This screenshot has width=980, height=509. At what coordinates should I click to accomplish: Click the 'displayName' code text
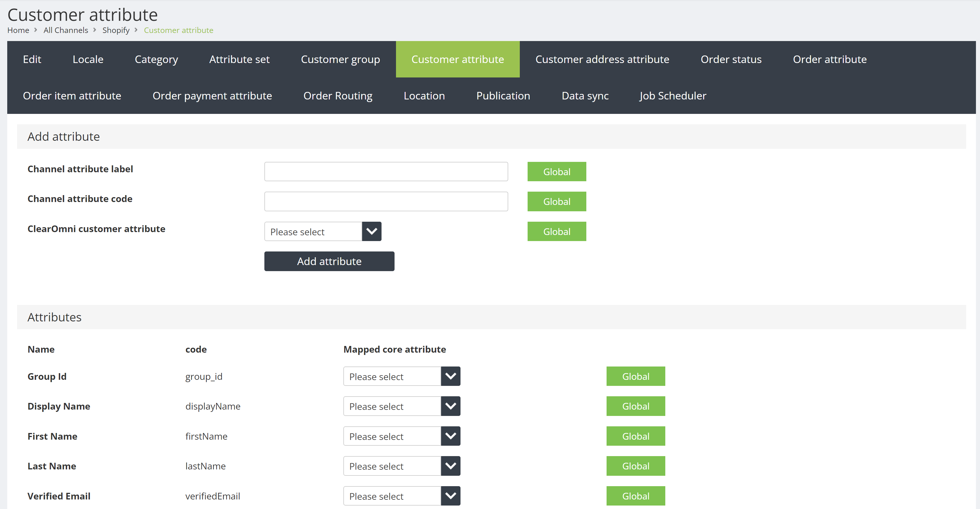[213, 406]
